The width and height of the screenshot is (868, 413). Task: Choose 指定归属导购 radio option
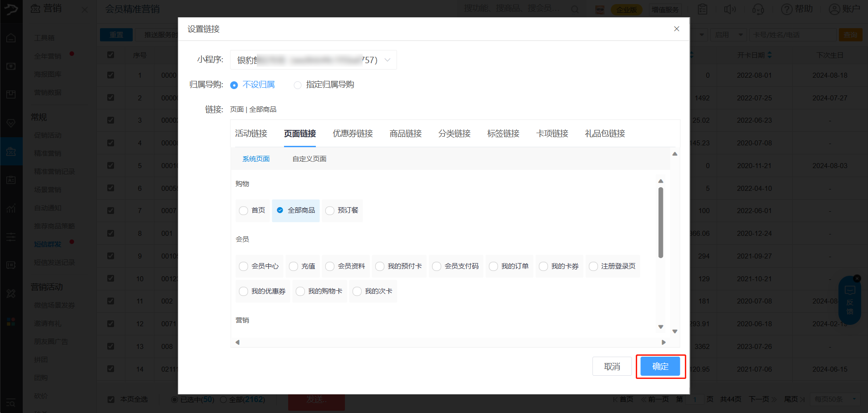pyautogui.click(x=298, y=85)
